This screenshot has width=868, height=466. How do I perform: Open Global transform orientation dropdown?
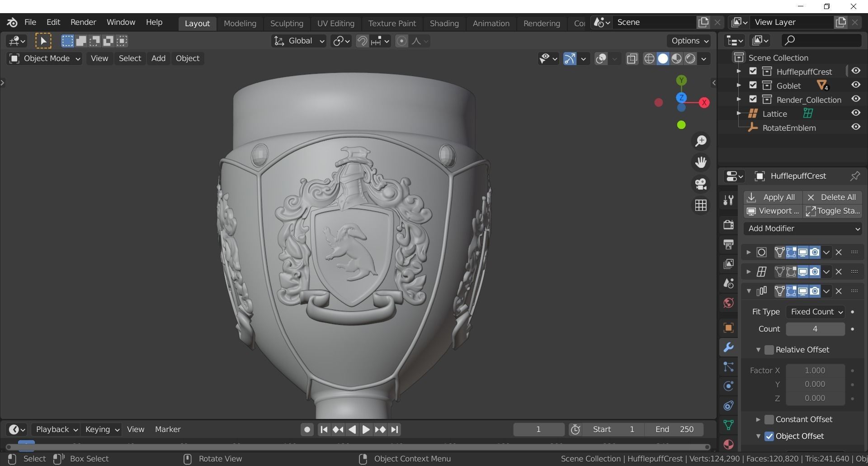click(298, 41)
